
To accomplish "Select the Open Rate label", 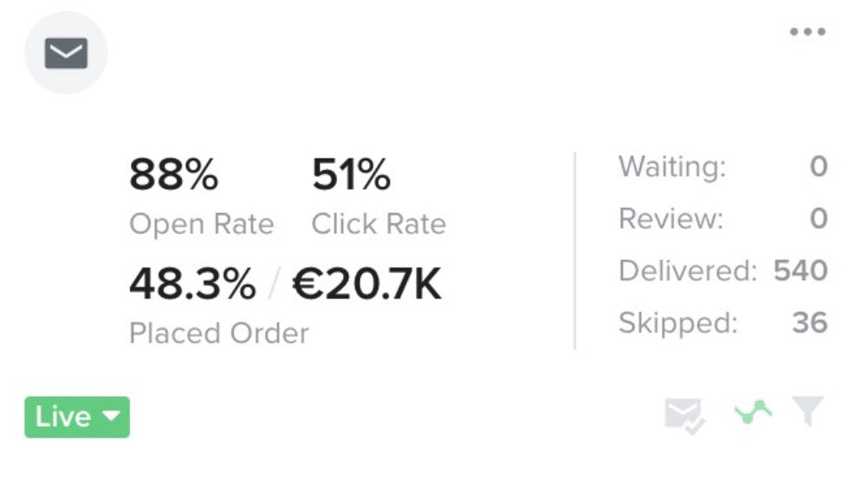I will 201,224.
